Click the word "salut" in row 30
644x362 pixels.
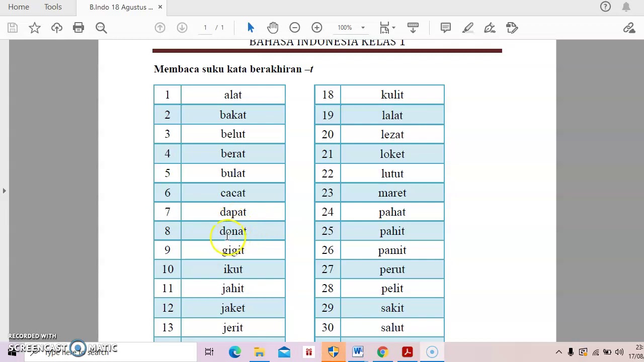[392, 328]
